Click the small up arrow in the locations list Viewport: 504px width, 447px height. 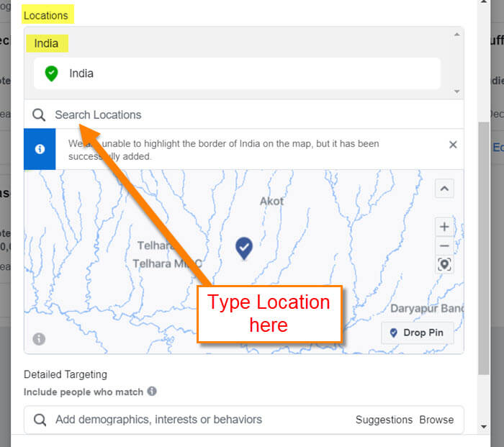click(456, 35)
